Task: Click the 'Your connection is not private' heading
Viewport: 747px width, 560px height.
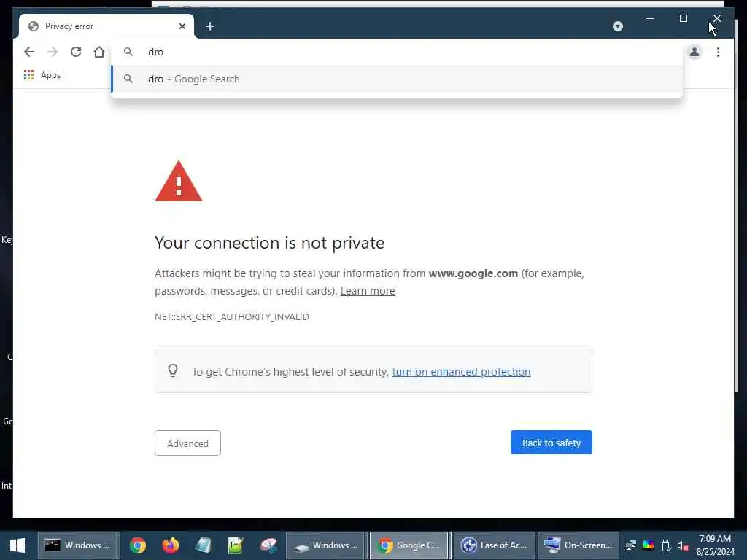Action: coord(270,244)
